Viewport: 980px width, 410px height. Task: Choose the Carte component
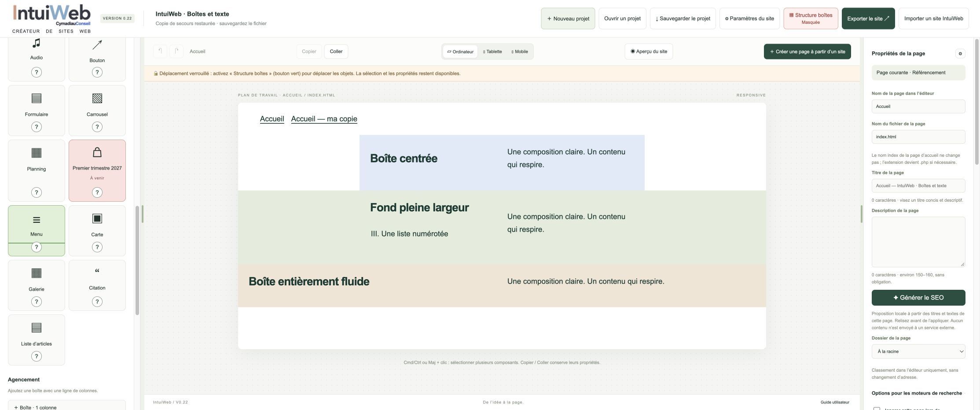point(97,230)
